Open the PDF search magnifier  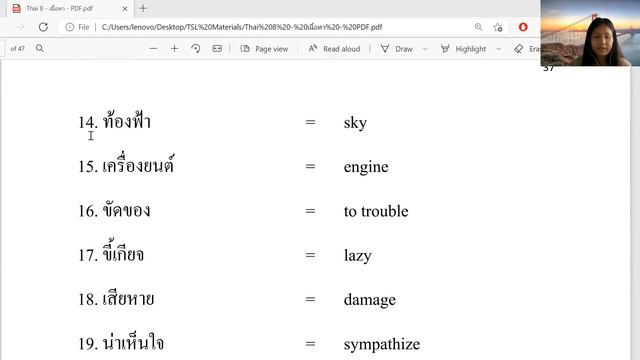40,49
